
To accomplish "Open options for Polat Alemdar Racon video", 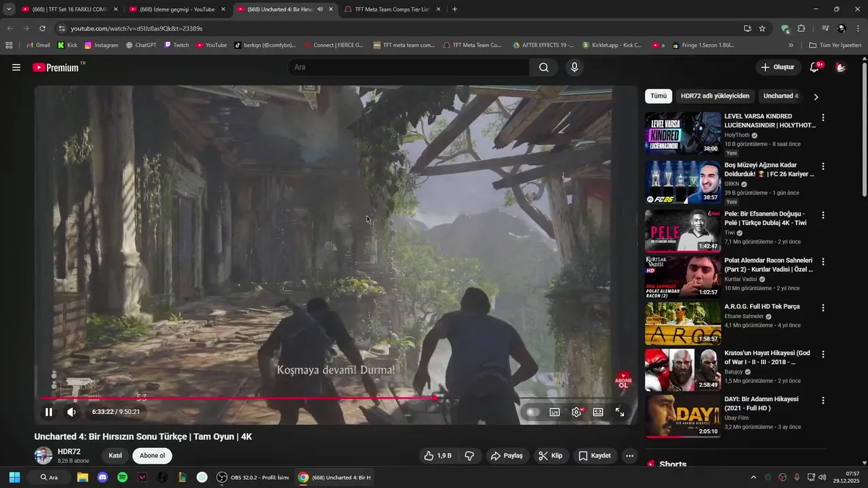I will pyautogui.click(x=823, y=262).
